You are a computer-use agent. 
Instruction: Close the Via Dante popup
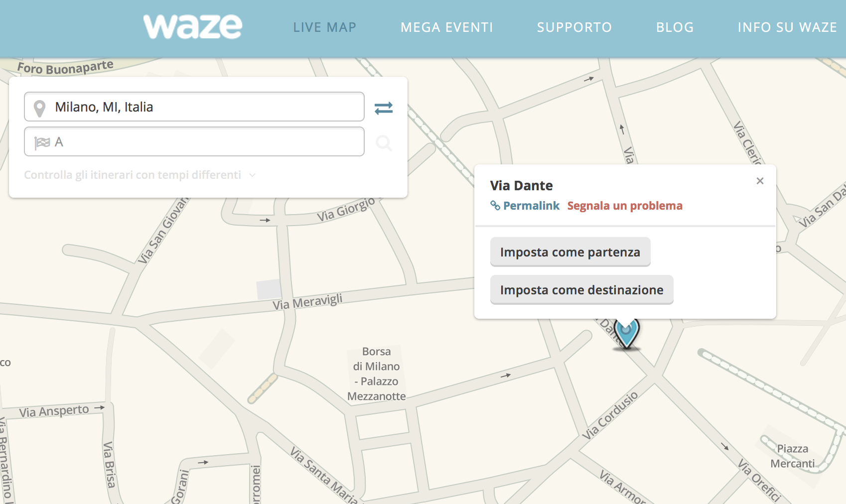(759, 181)
